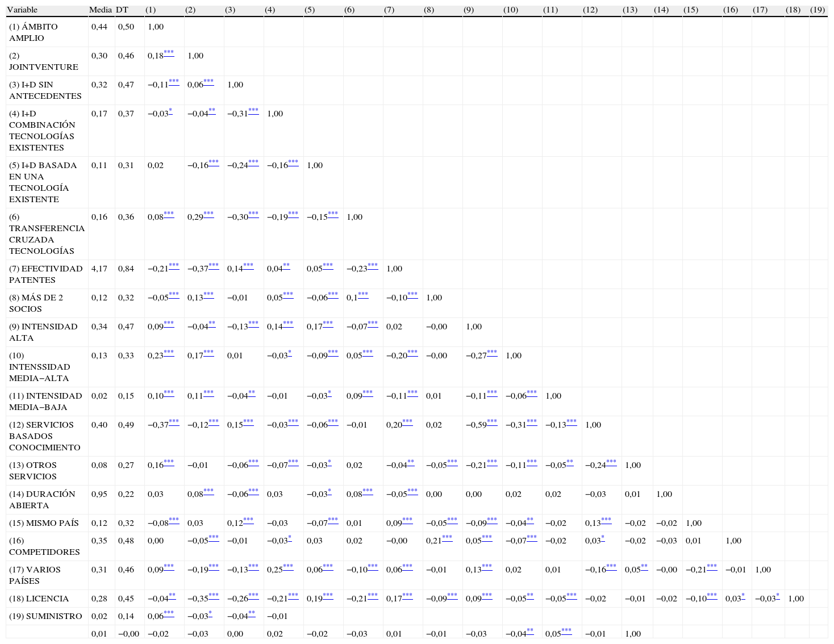Click the *** link after −0,35 in LICENCIA row

click(x=214, y=596)
